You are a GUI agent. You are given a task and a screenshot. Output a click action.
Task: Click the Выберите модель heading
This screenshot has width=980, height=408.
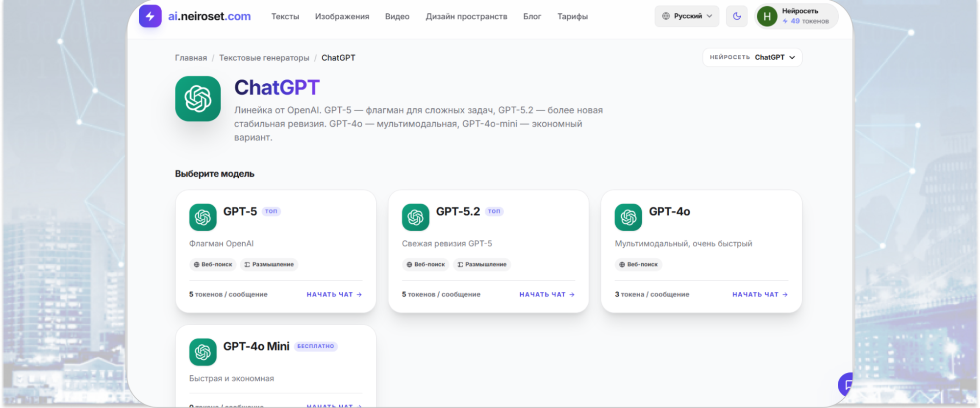215,174
